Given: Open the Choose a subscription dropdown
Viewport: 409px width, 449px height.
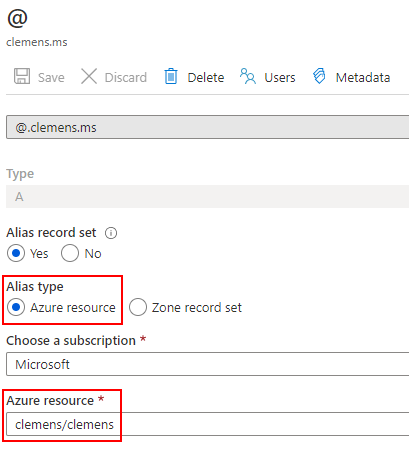Looking at the screenshot, I should (207, 364).
